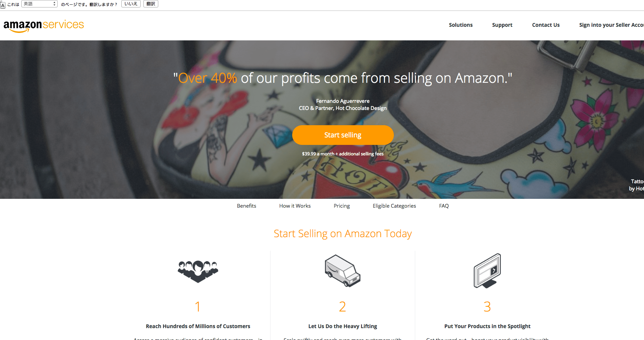Open the Support menu

coord(502,25)
